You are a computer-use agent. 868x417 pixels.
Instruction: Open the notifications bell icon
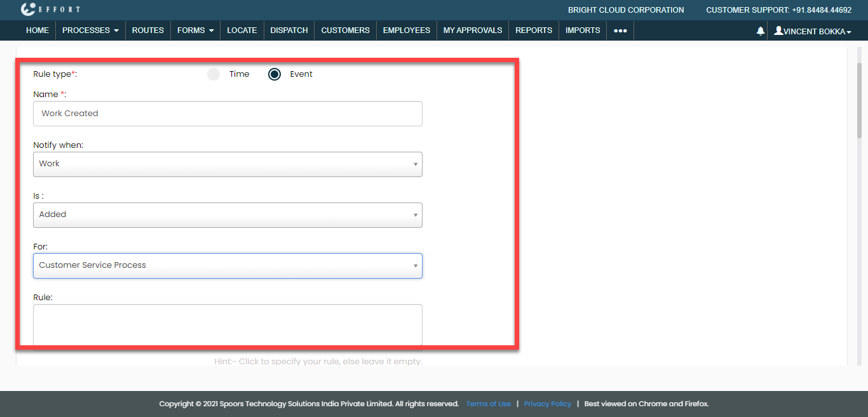(x=761, y=30)
